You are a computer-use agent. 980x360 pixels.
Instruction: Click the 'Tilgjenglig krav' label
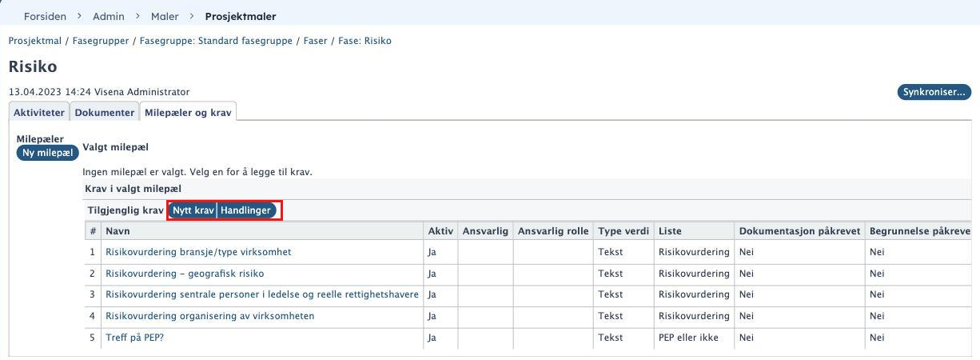pos(125,210)
